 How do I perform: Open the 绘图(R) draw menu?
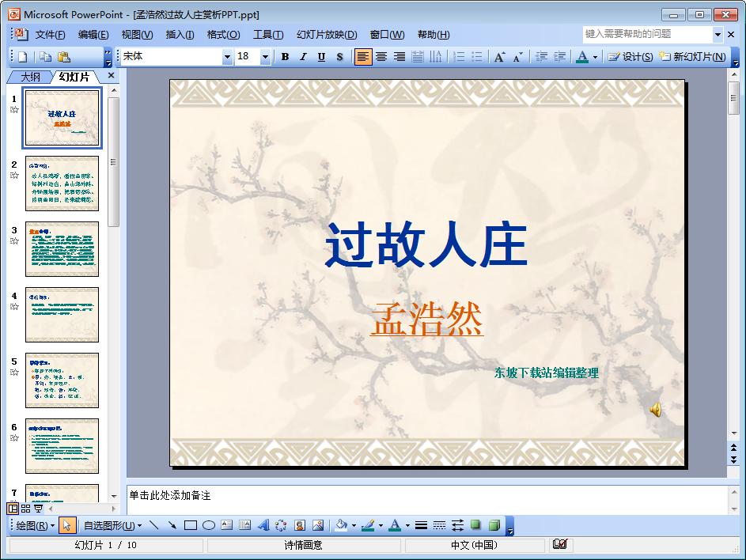[x=36, y=526]
